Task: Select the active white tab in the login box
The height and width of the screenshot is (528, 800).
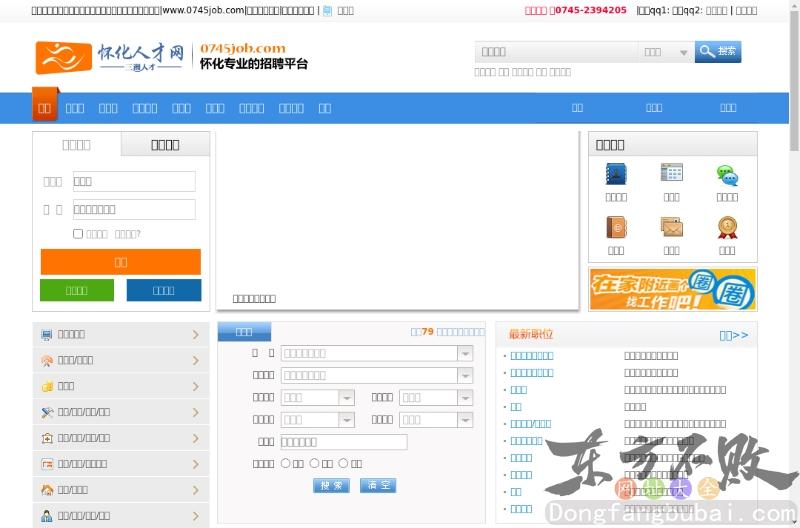Action: click(x=77, y=145)
